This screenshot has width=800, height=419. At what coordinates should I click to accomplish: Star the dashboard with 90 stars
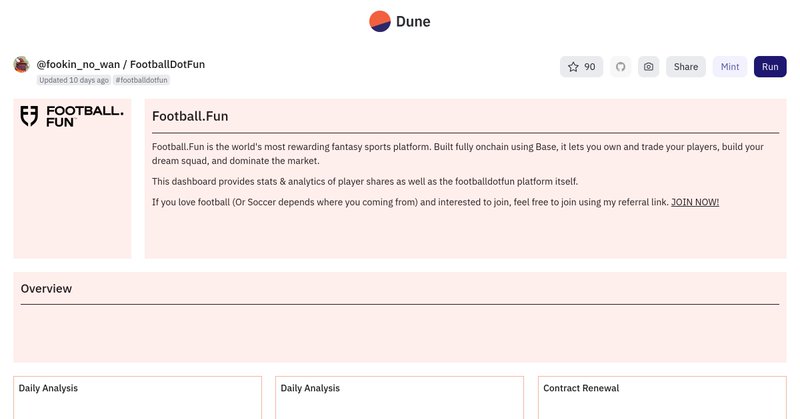(581, 67)
